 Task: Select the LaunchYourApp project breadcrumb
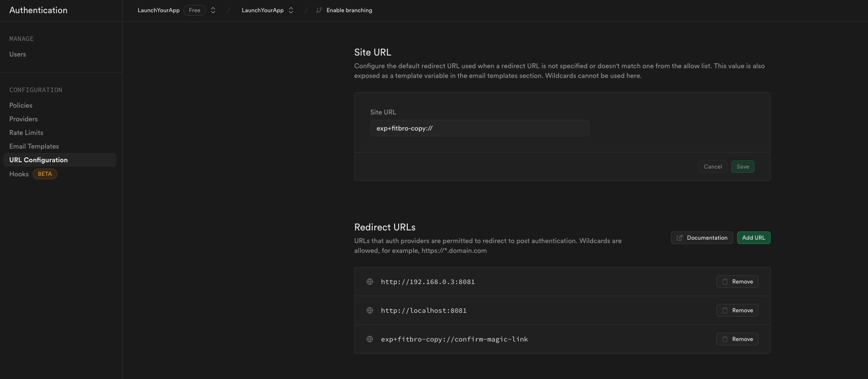[x=263, y=10]
